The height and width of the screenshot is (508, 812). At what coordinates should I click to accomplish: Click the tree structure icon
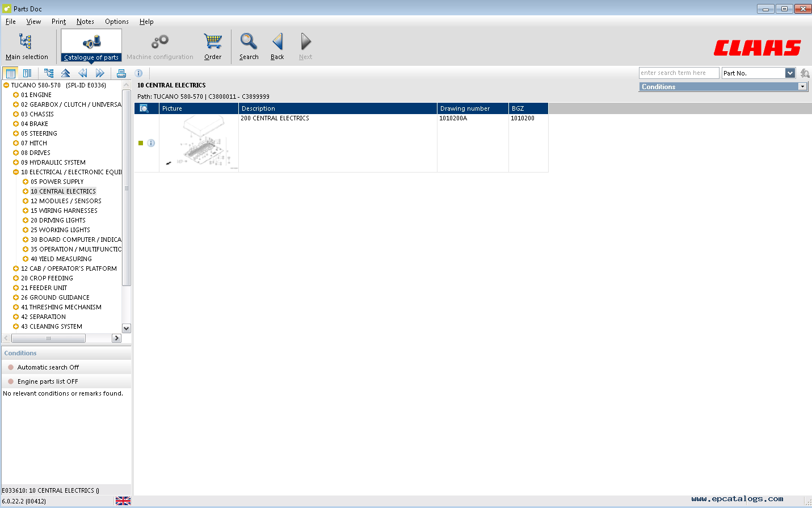(x=49, y=73)
